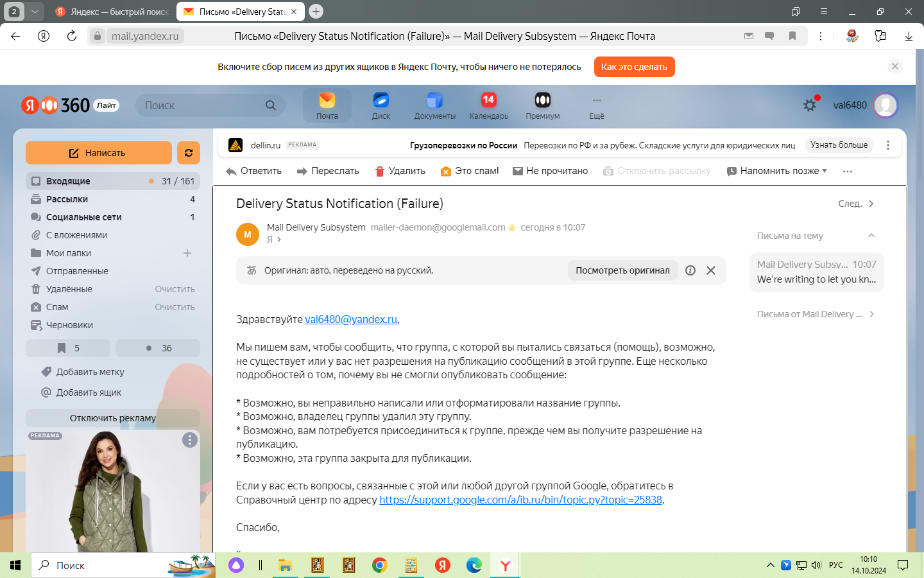
Task: Open the Рассылки folder
Action: (x=113, y=199)
